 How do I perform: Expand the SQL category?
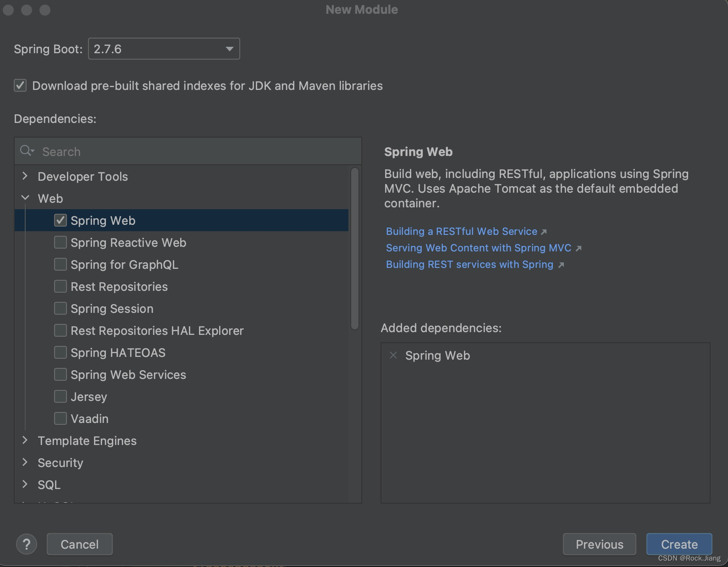tap(25, 484)
